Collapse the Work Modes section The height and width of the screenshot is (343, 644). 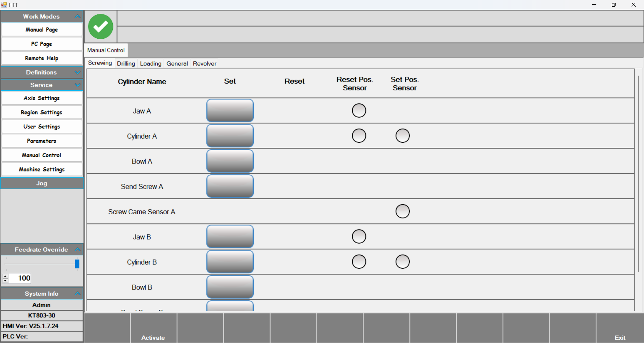coord(78,16)
